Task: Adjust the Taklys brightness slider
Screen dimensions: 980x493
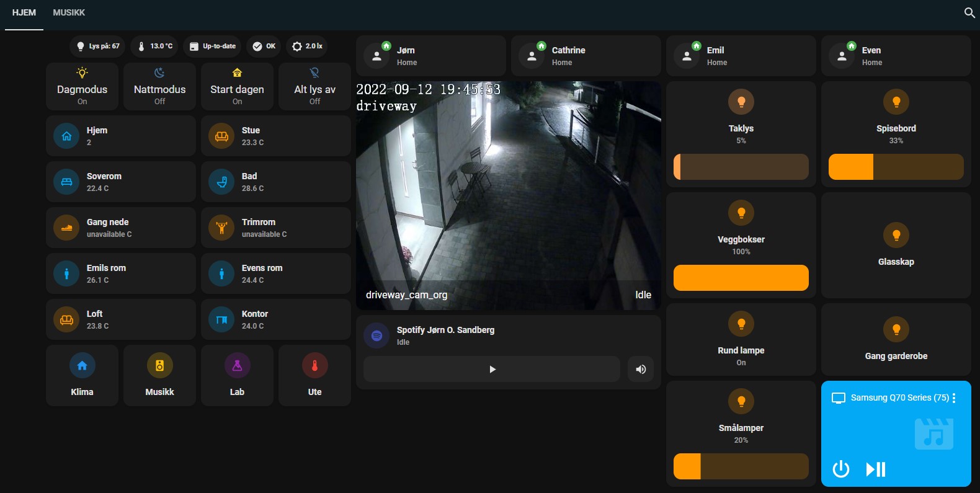Action: (x=741, y=167)
